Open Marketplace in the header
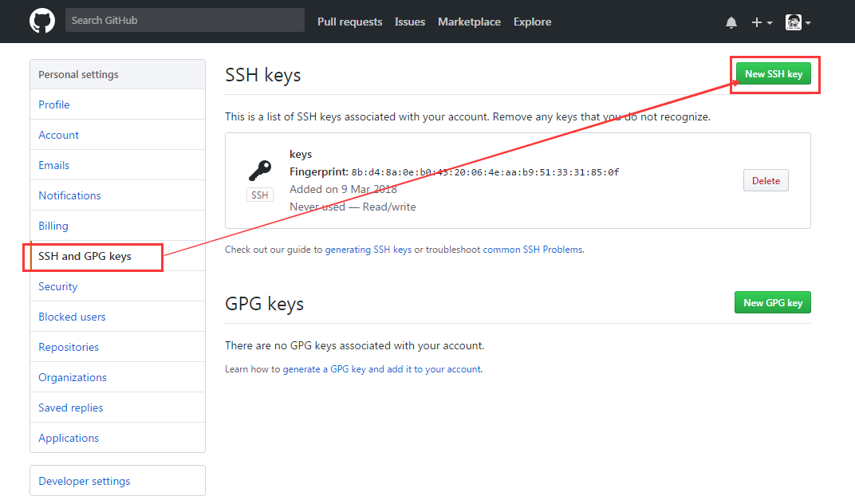 click(469, 22)
